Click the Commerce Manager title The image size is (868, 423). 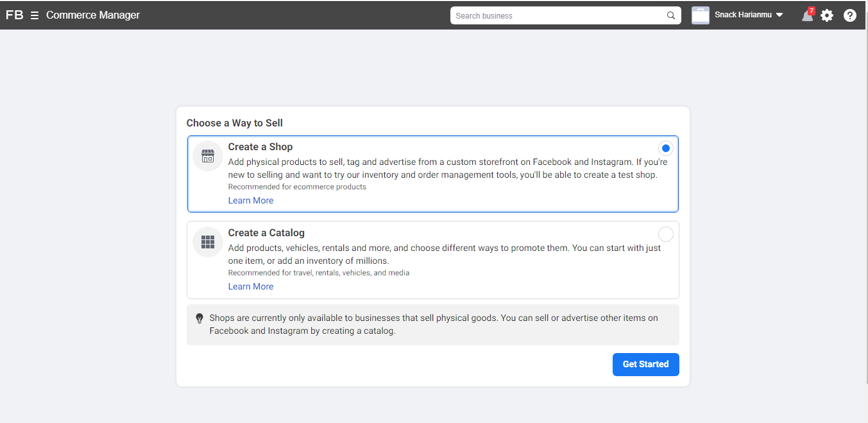(x=93, y=15)
